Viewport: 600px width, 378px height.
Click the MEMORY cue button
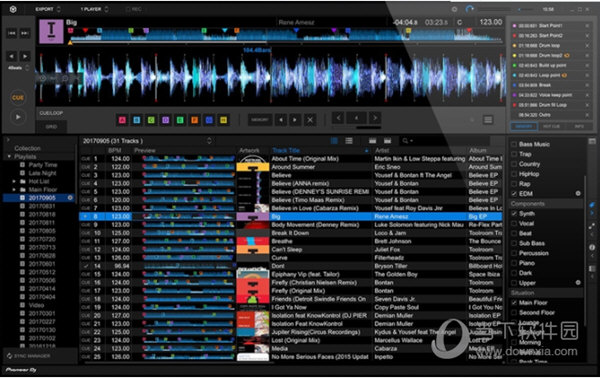point(260,120)
